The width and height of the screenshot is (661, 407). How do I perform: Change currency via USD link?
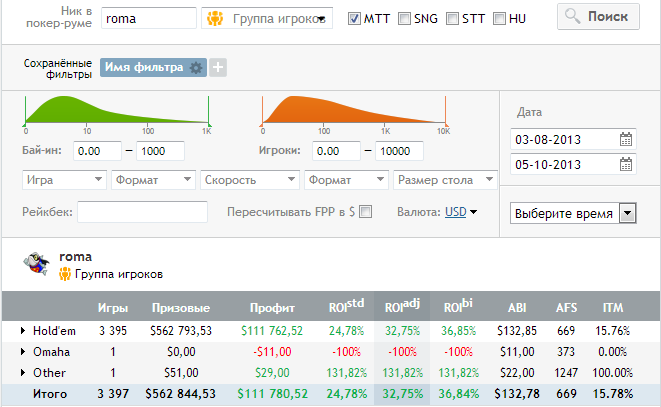pos(460,211)
